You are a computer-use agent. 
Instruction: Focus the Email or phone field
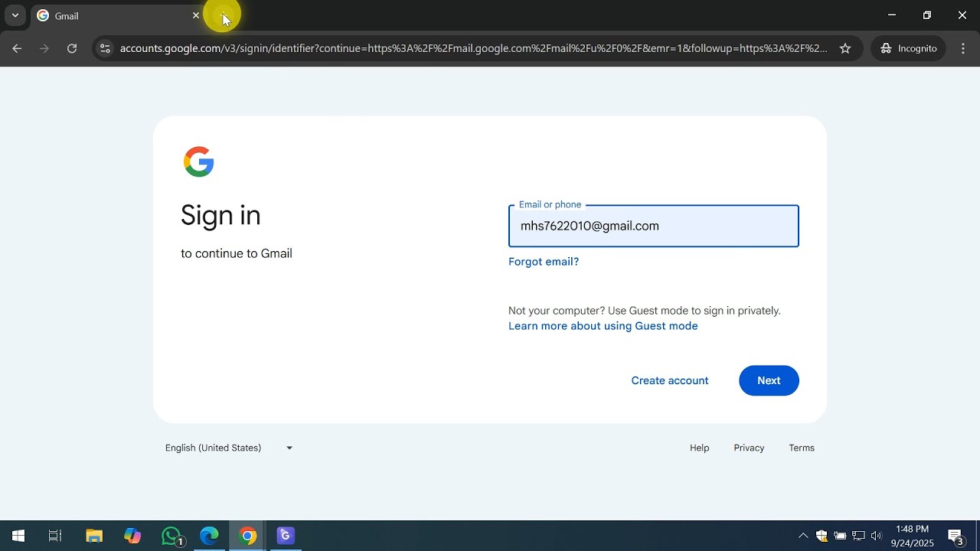[654, 226]
